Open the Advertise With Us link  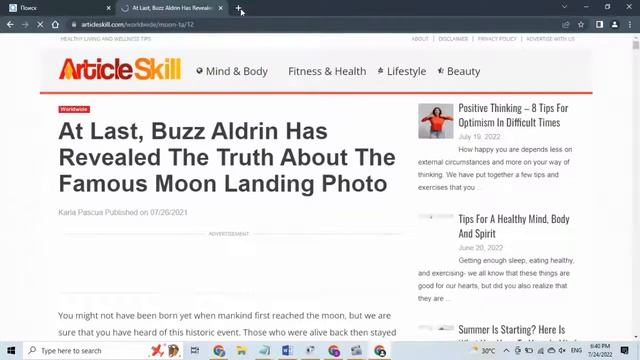pos(550,39)
